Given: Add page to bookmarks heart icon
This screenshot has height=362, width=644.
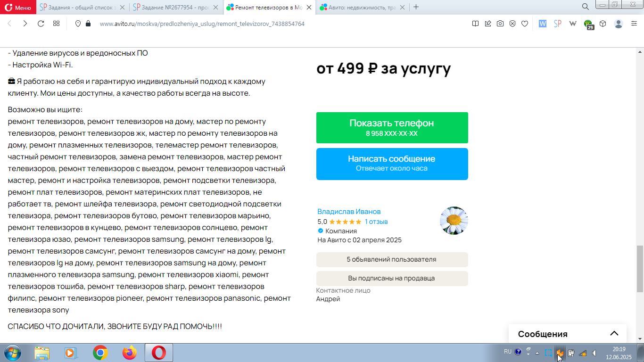Looking at the screenshot, I should 525,24.
